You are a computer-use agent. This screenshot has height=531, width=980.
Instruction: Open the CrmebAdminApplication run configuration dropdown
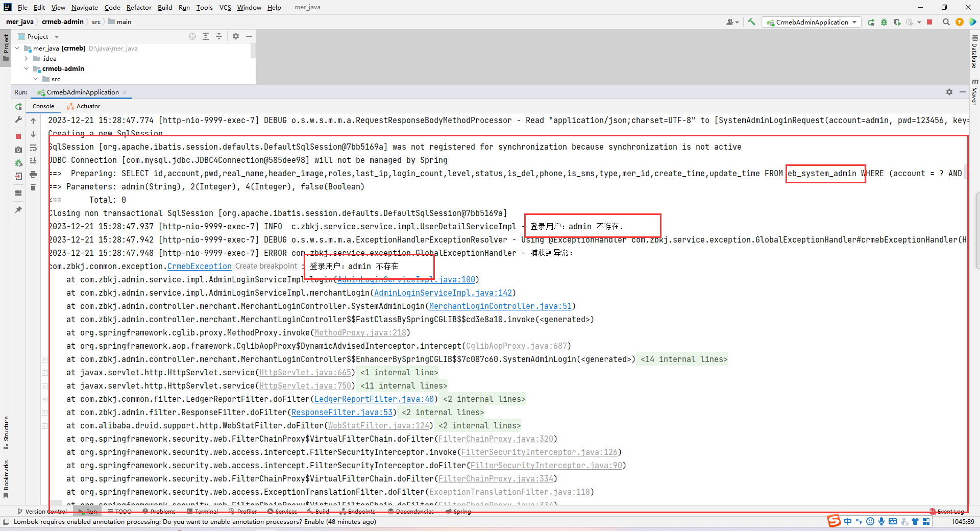(x=812, y=22)
